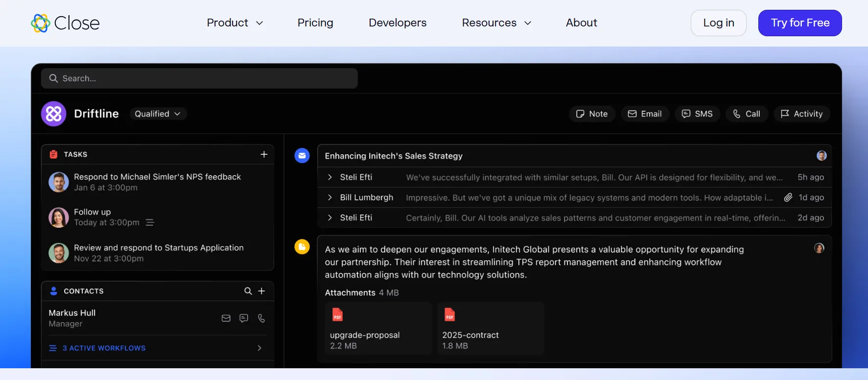Click the Call action button
The image size is (868, 380).
[x=747, y=114]
